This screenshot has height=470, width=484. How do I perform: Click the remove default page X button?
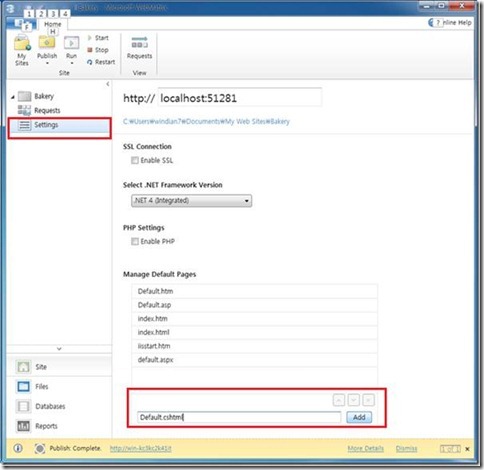click(x=368, y=400)
